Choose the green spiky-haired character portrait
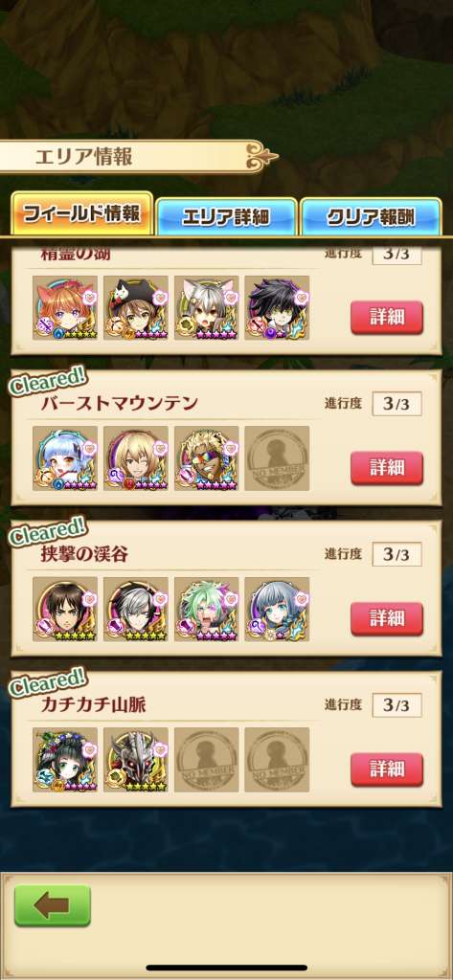Screen dimensions: 453x980 (x=207, y=610)
